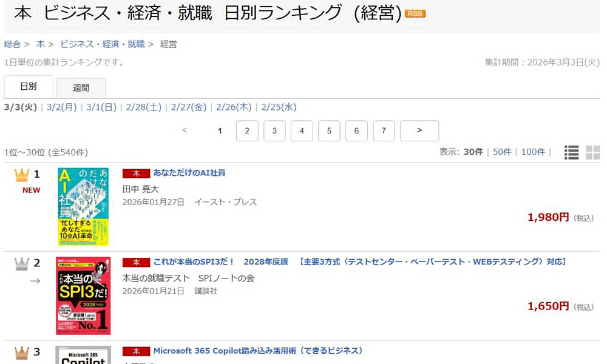Show ranking for 2/25(水)
Screen dimensions: 607x364
pyautogui.click(x=279, y=107)
